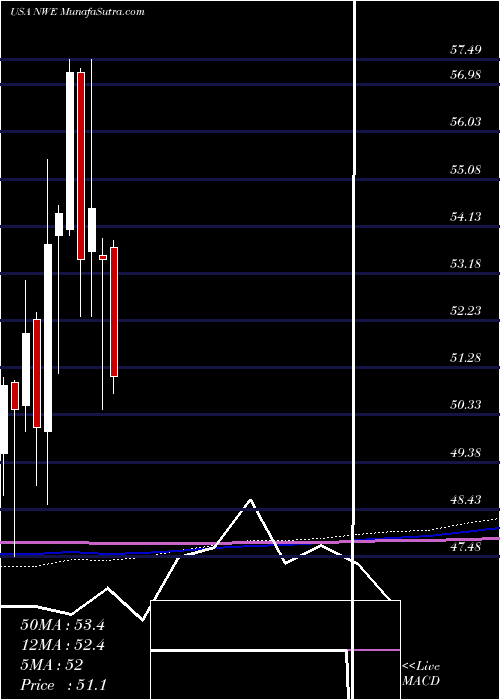Click the tallest white candlestick body
This screenshot has width=500, height=700.
pos(48,338)
